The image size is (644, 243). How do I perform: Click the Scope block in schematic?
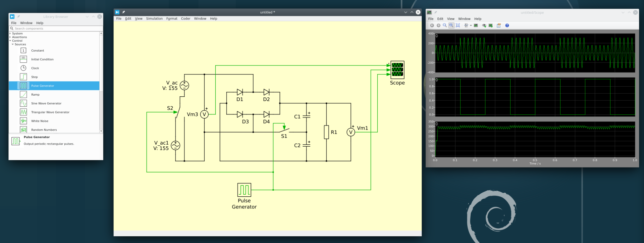397,69
